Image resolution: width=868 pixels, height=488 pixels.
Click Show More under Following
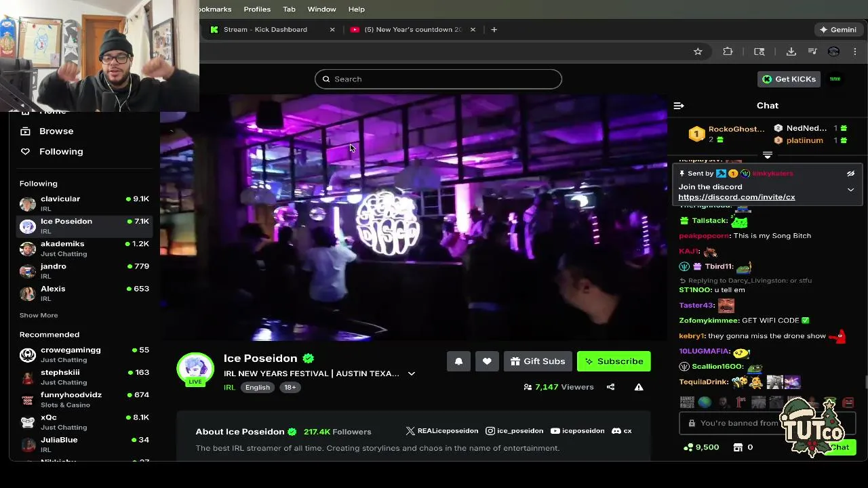39,315
